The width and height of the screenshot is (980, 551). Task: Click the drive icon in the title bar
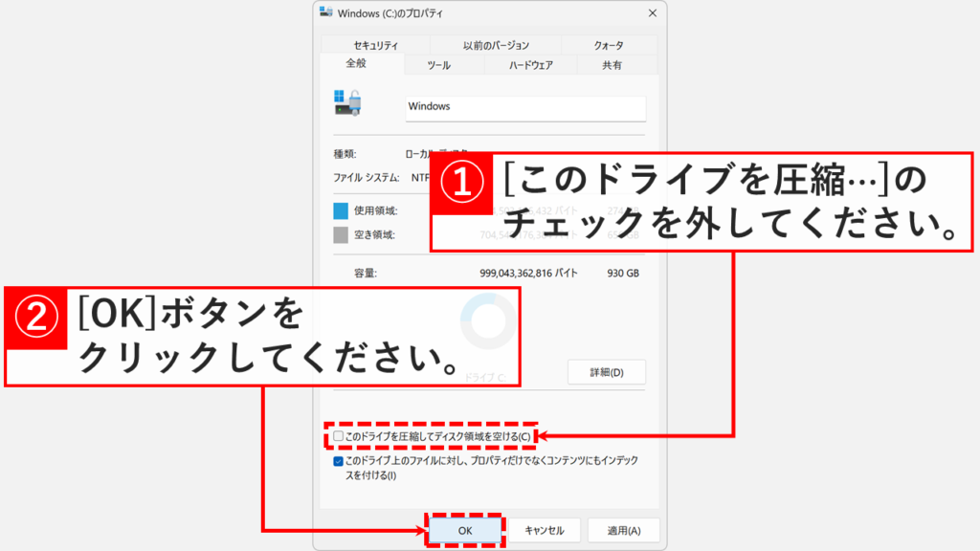pos(325,13)
